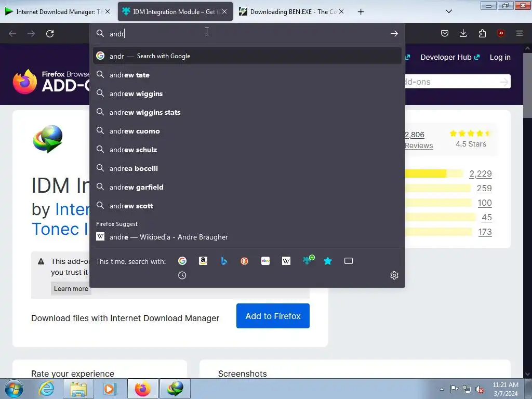Select the 'andrew schulz' suggestion

pyautogui.click(x=247, y=149)
